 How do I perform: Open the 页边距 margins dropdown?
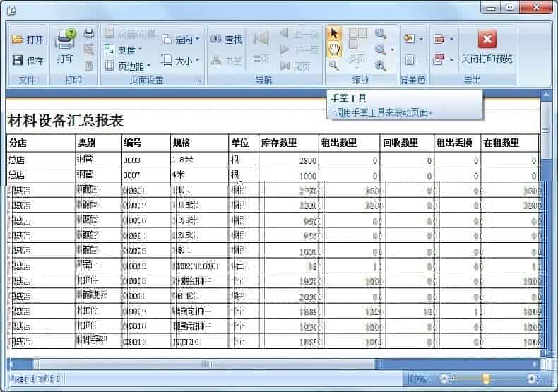pyautogui.click(x=128, y=66)
